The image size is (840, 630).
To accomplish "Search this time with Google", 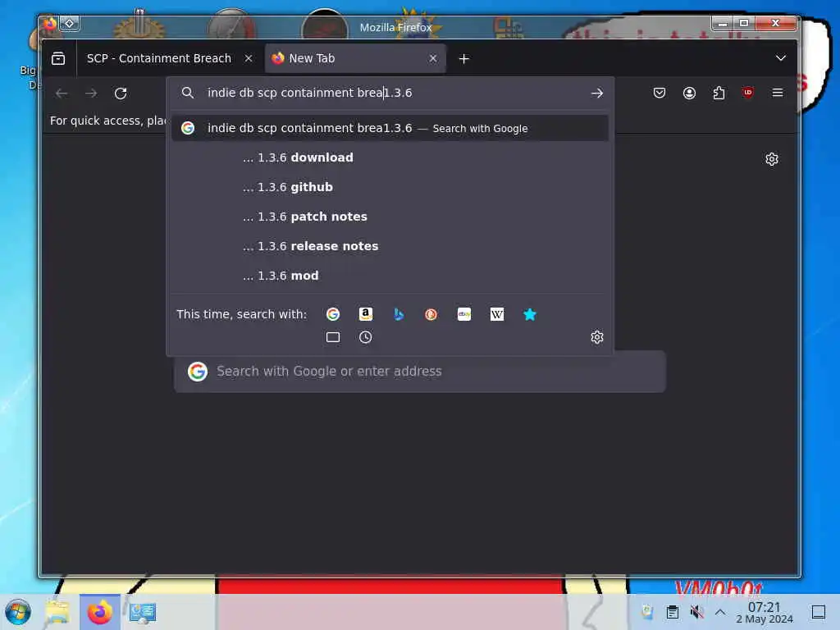I will coord(333,314).
